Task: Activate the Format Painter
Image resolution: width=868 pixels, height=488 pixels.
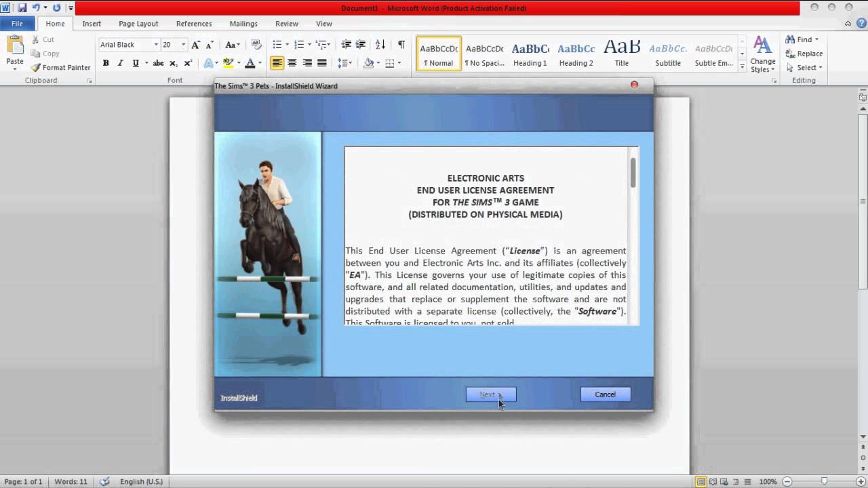Action: coord(60,68)
